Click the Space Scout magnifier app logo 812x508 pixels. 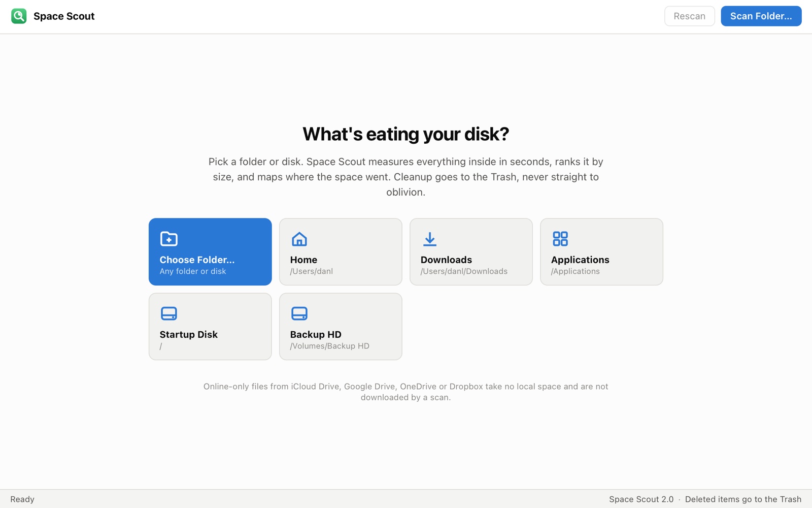(19, 16)
